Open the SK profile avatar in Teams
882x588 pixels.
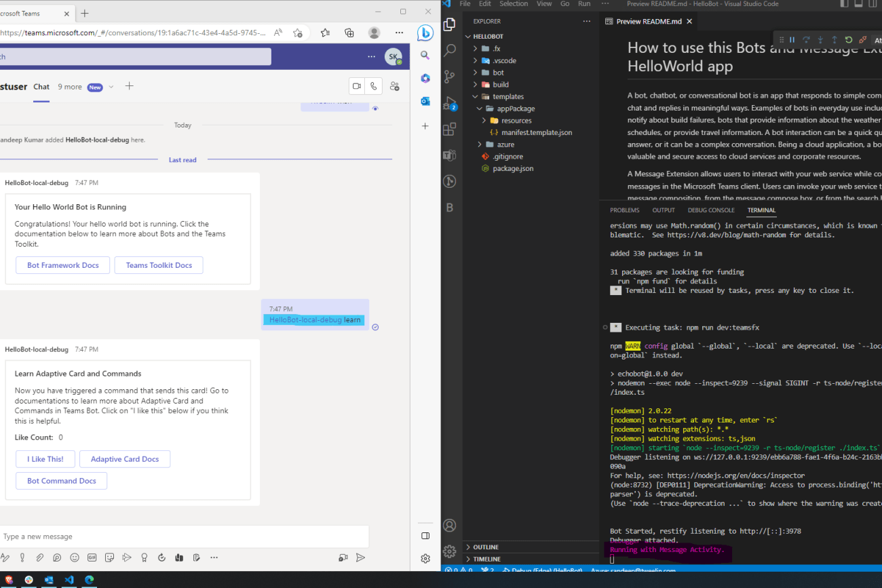[393, 57]
